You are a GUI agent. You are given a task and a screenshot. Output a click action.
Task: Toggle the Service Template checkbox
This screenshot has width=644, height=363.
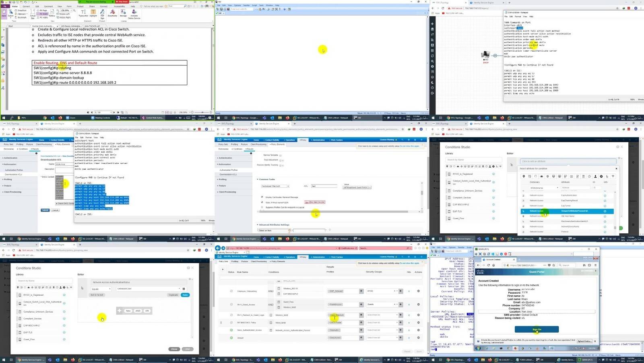point(281,155)
